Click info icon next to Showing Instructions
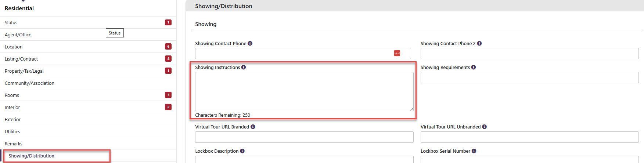Screen dimensions: 644x163 pos(244,67)
